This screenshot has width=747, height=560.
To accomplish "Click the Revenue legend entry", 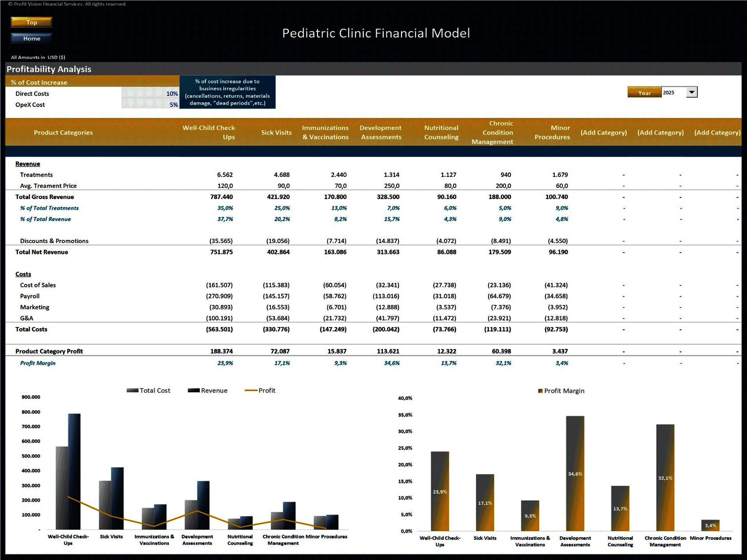I will pos(207,390).
